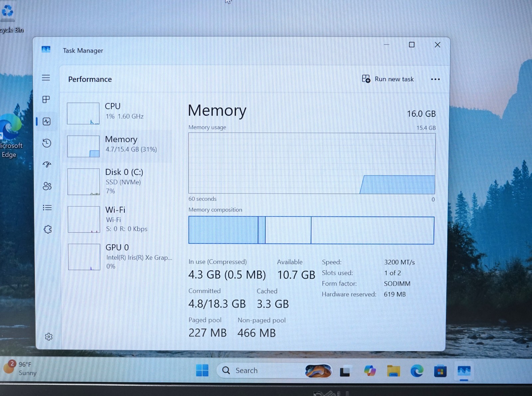
Task: Maximize the Task Manager window
Action: 412,45
